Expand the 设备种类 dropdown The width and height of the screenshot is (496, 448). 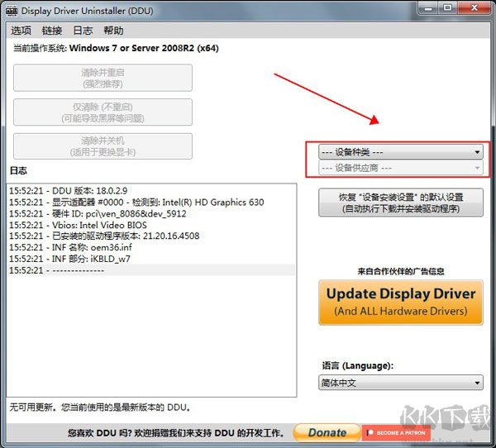[401, 152]
